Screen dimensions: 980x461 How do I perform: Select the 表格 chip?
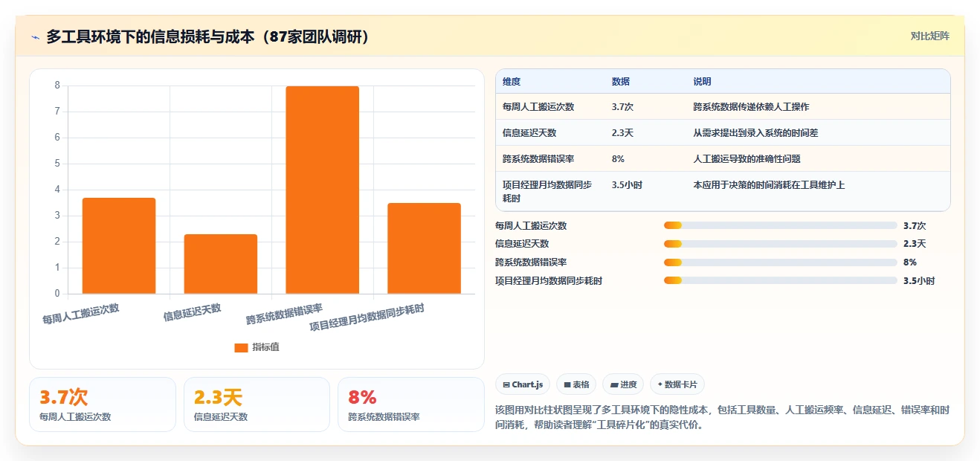[576, 384]
